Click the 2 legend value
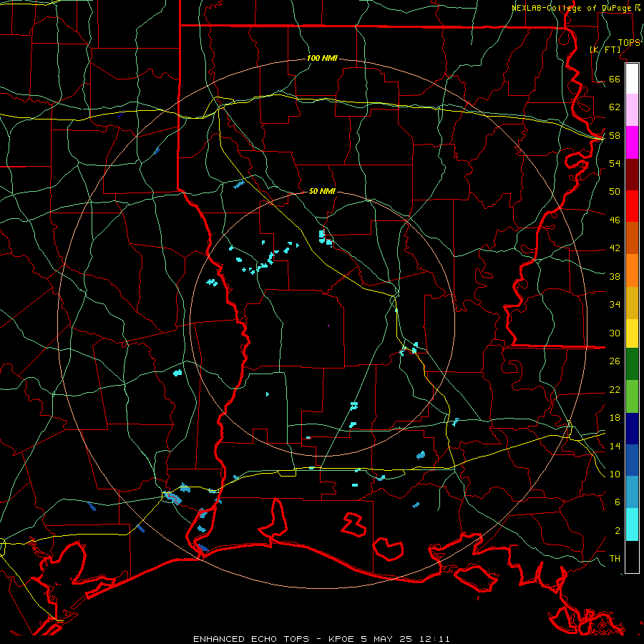Viewport: 644px width, 644px height. point(618,531)
